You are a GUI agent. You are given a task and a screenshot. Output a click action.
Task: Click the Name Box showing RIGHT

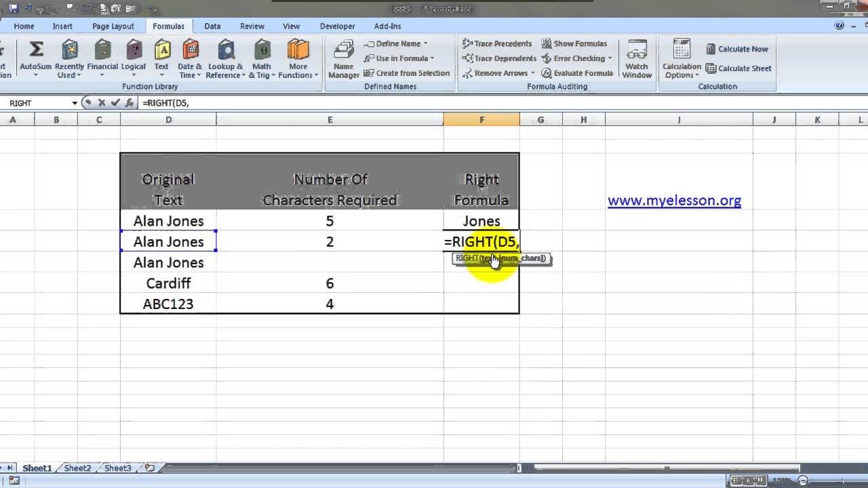[35, 103]
